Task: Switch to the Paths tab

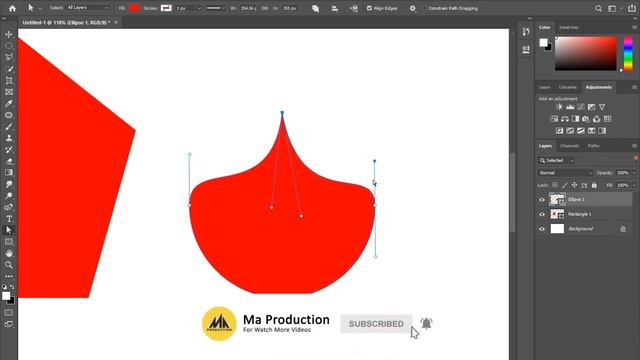Action: pos(593,146)
